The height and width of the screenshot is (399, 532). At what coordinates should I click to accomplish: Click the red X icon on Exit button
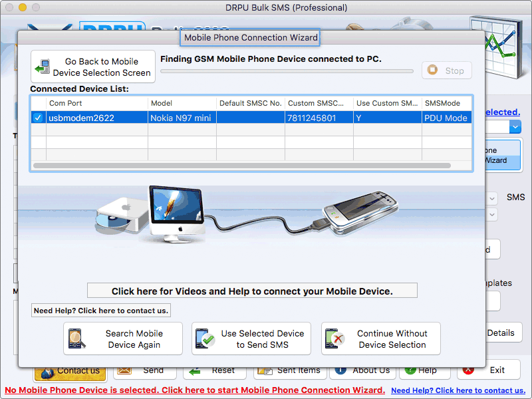(468, 370)
